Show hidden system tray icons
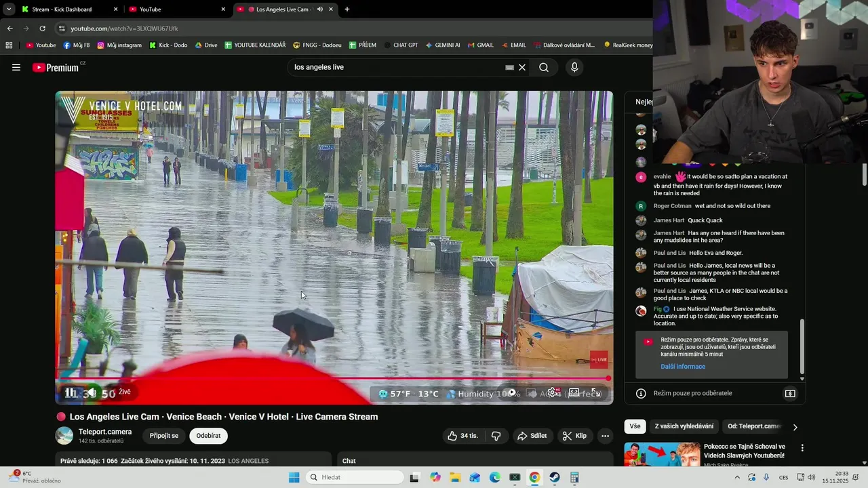Image resolution: width=868 pixels, height=488 pixels. 737,477
